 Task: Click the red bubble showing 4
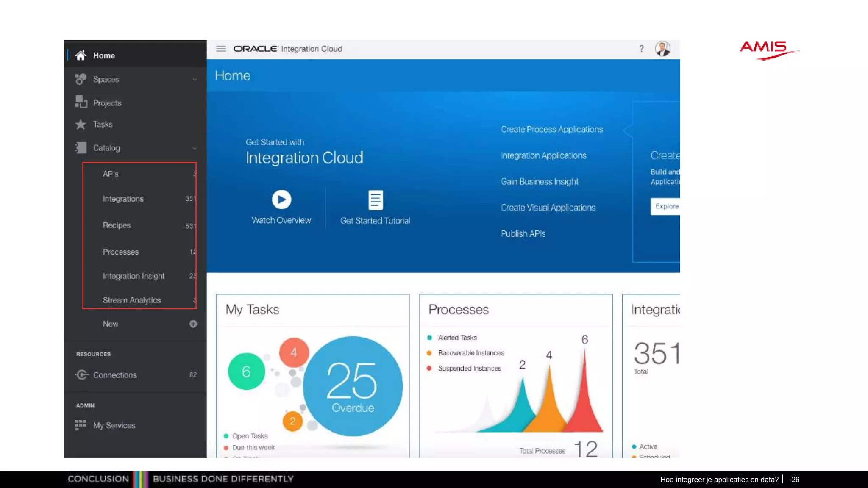click(x=294, y=352)
